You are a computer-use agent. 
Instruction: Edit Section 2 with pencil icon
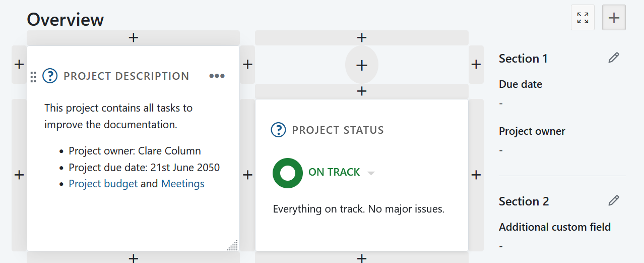click(613, 201)
